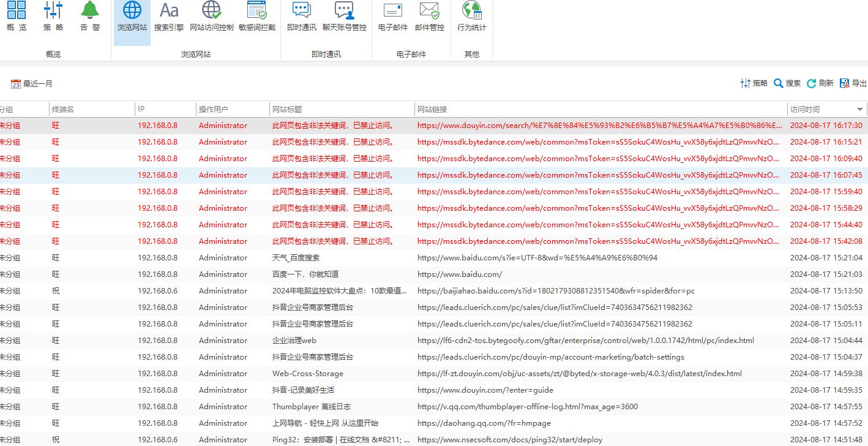Select row with time 2024-08-17 15:42:08
Image resolution: width=868 pixels, height=446 pixels.
pyautogui.click(x=434, y=241)
